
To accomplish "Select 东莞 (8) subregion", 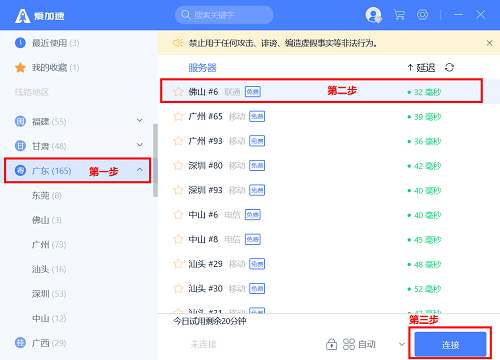I will pyautogui.click(x=47, y=195).
